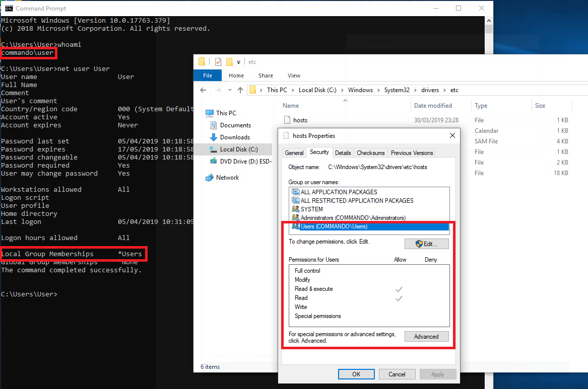The image size is (588, 389).
Task: Select DVD Drive (D:) in navigation pane
Action: pos(245,161)
